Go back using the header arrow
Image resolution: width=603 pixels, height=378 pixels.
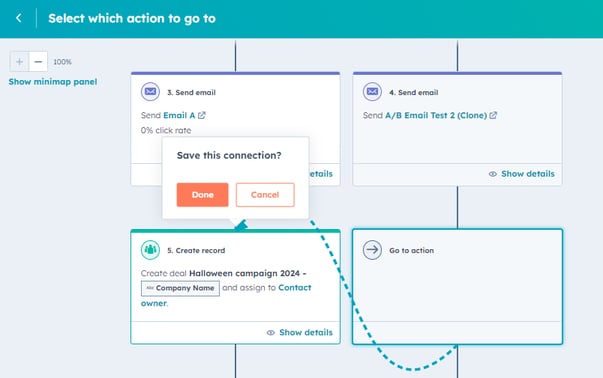(18, 18)
